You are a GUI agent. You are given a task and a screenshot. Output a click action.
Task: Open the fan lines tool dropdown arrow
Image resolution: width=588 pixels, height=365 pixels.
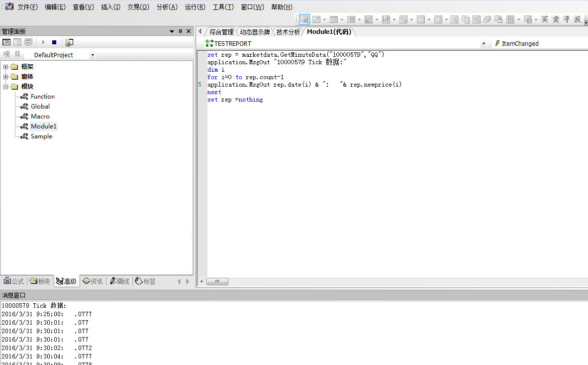[x=377, y=19]
